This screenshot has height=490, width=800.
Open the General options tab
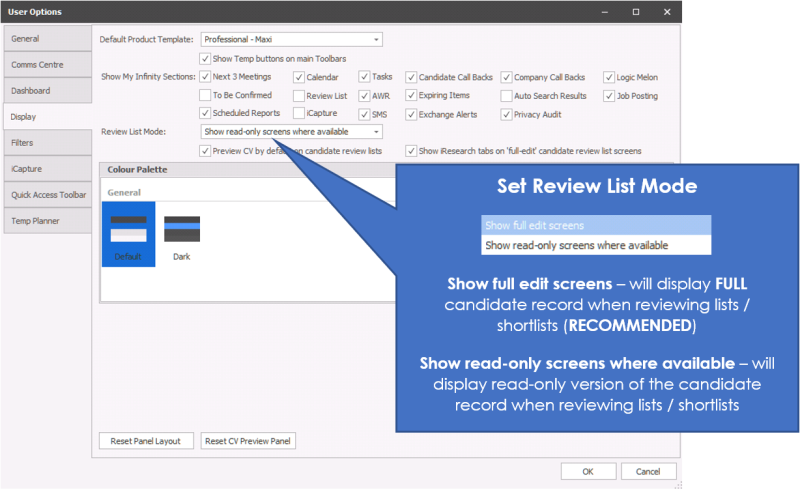pyautogui.click(x=46, y=38)
